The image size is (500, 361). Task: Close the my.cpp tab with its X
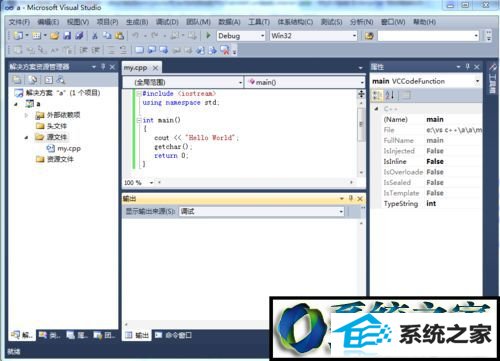tap(155, 68)
